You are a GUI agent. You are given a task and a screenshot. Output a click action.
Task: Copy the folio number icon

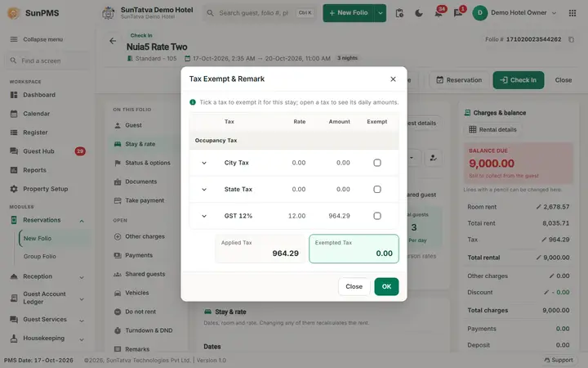coord(571,39)
